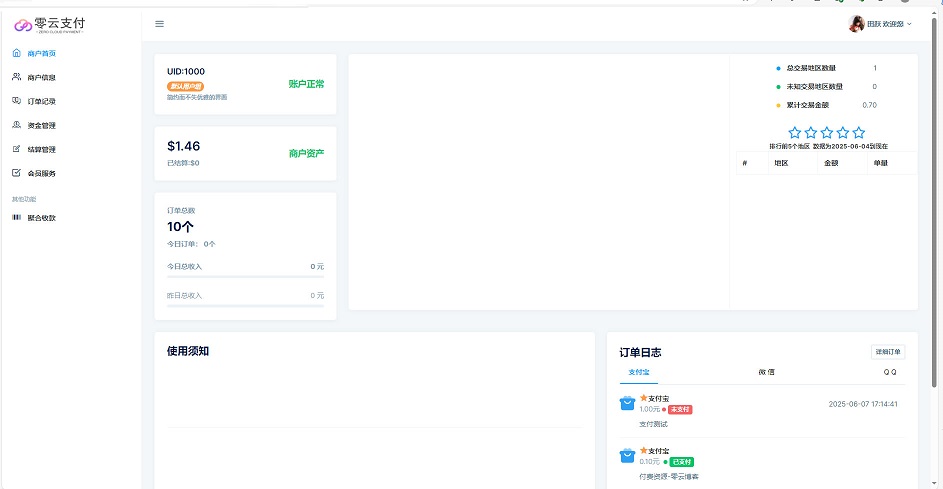
Task: Click the icon beside 资金管理
Action: click(16, 125)
